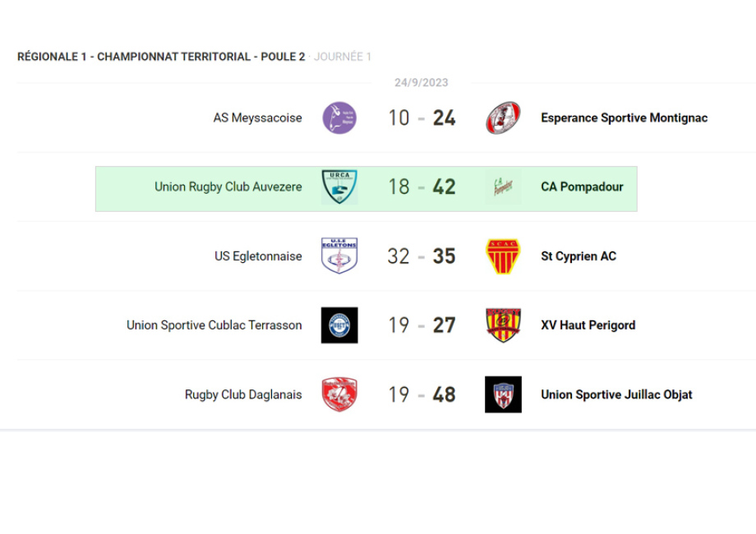The width and height of the screenshot is (756, 534).
Task: Open the CA Pompadour team name
Action: [x=582, y=187]
